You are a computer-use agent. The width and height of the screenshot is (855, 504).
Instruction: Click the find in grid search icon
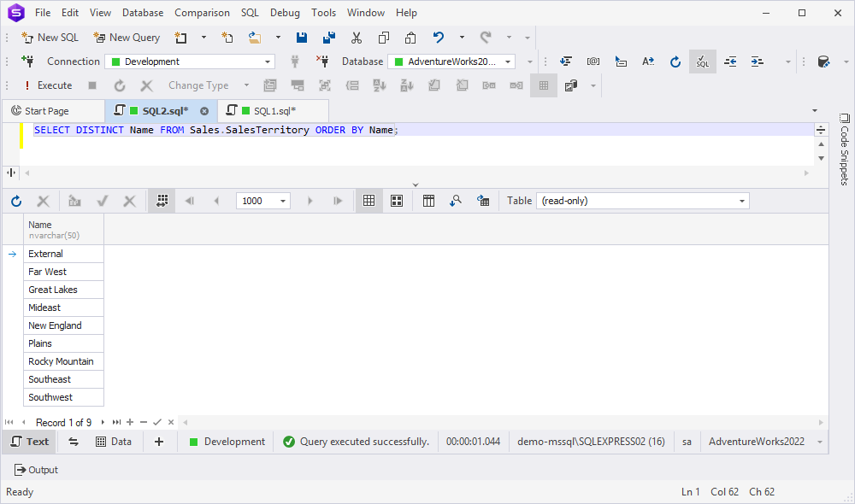coord(456,201)
